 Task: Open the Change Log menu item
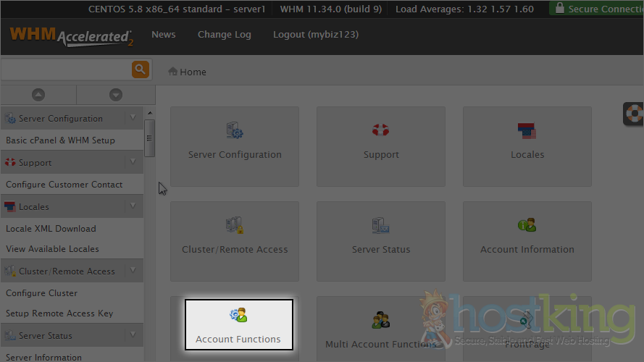point(225,35)
